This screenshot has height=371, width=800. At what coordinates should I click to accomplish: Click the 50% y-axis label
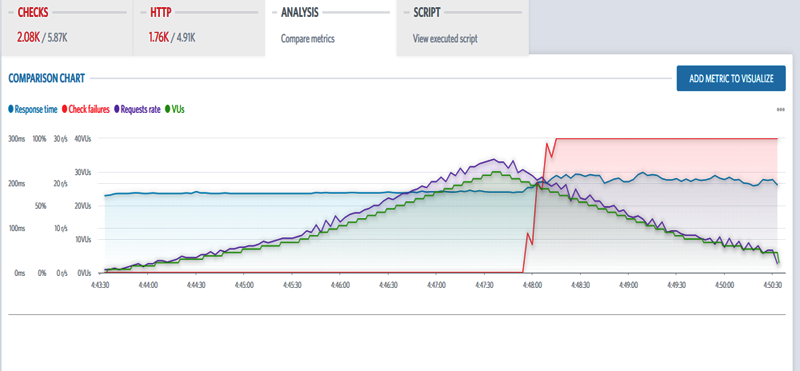41,206
